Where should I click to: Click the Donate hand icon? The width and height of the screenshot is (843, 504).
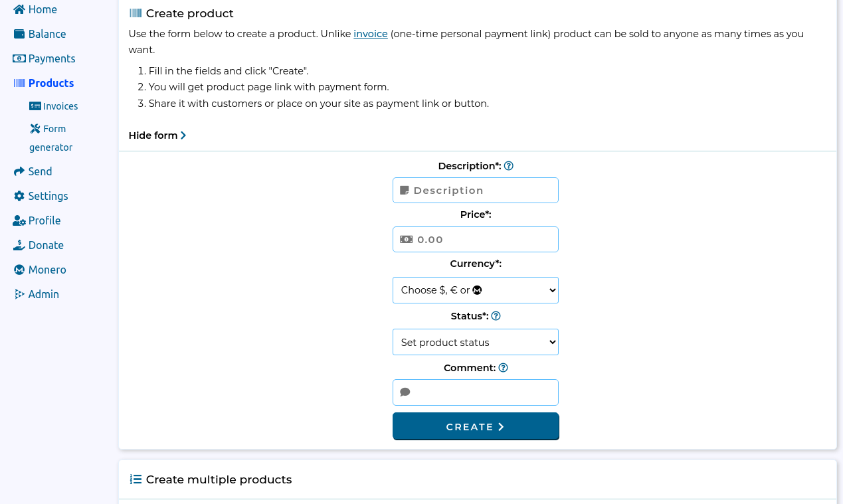pyautogui.click(x=19, y=245)
